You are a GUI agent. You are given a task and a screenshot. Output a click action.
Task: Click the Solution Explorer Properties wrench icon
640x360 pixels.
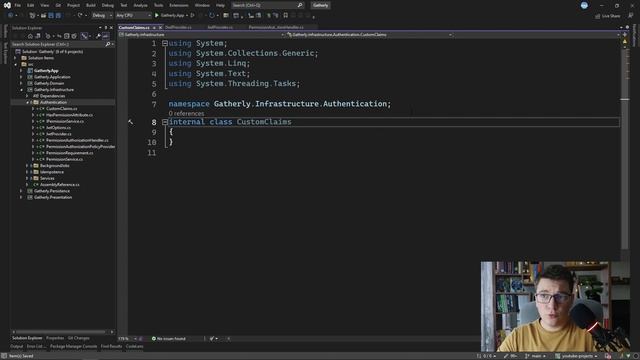pyautogui.click(x=98, y=36)
